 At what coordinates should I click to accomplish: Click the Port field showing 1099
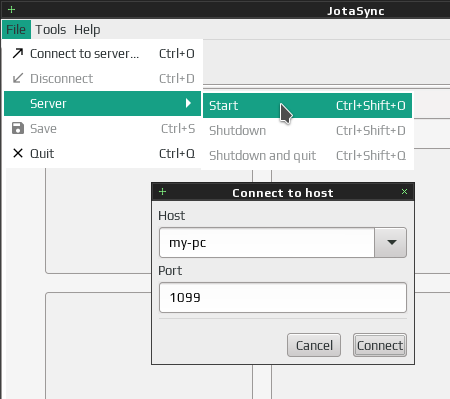pos(283,298)
